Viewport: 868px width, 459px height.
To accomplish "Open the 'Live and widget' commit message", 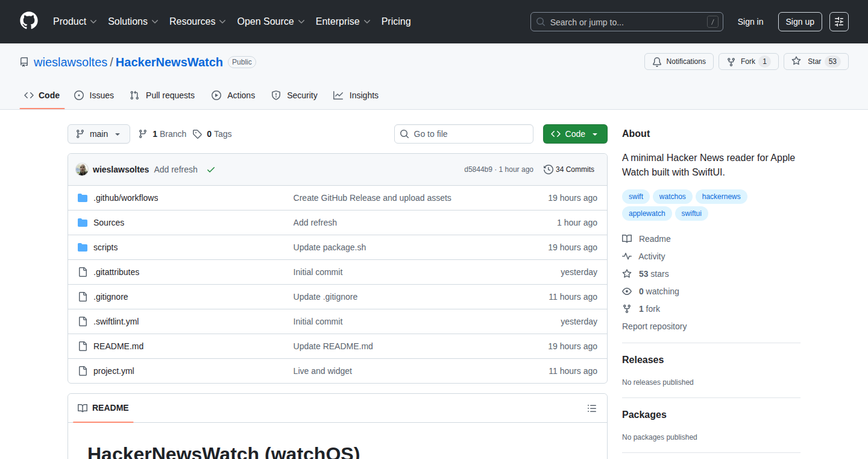I will (x=322, y=371).
